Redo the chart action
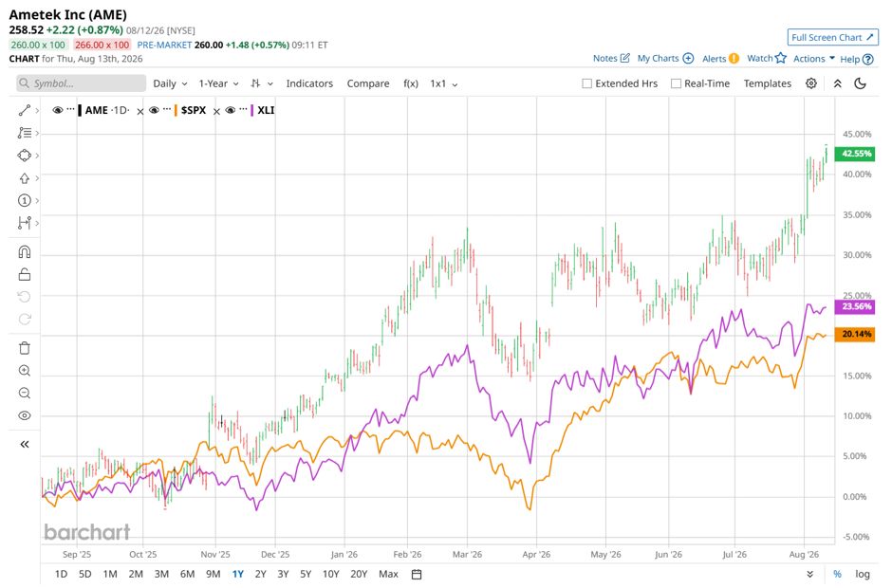The height and width of the screenshot is (588, 892). [x=25, y=319]
